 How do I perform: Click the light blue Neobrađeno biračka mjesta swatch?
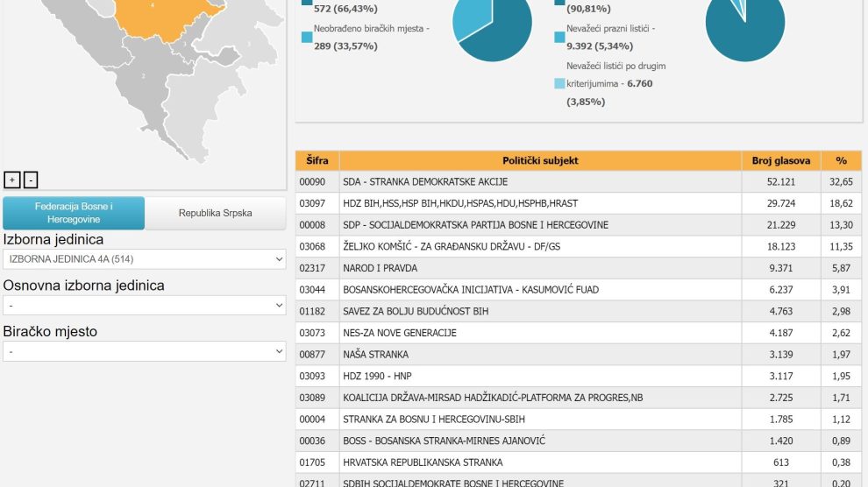307,38
